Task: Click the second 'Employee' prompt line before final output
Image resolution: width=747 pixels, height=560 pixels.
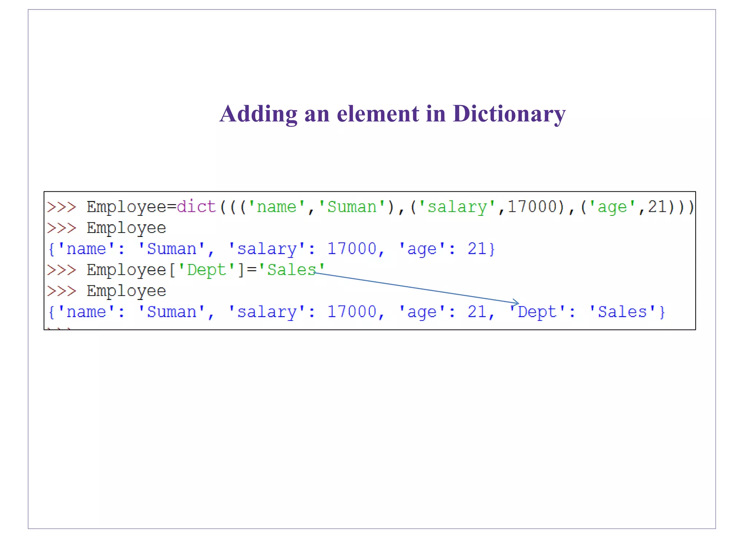Action: 107,291
